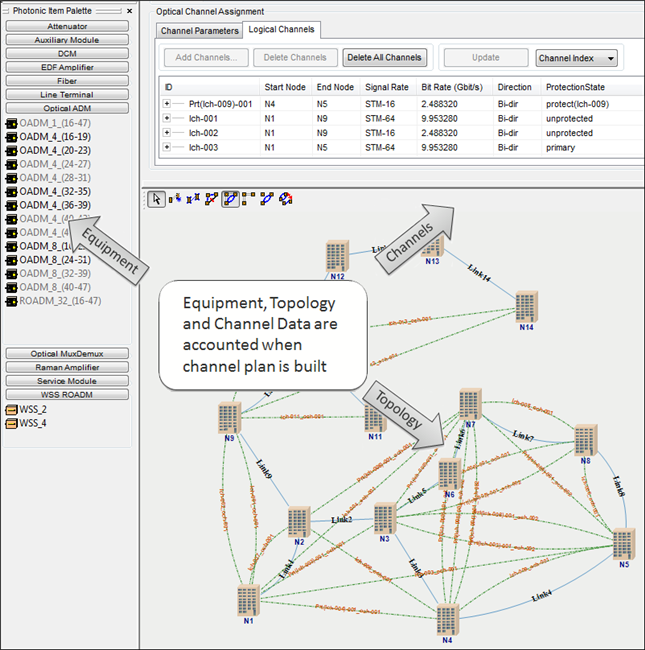
Task: Select the N8 building node
Action: point(586,440)
